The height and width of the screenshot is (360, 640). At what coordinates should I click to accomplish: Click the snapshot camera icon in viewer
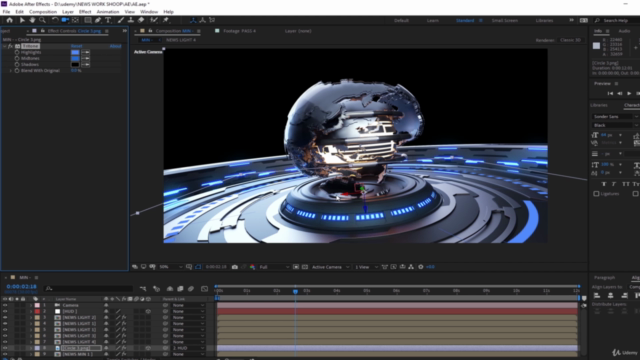coord(235,267)
